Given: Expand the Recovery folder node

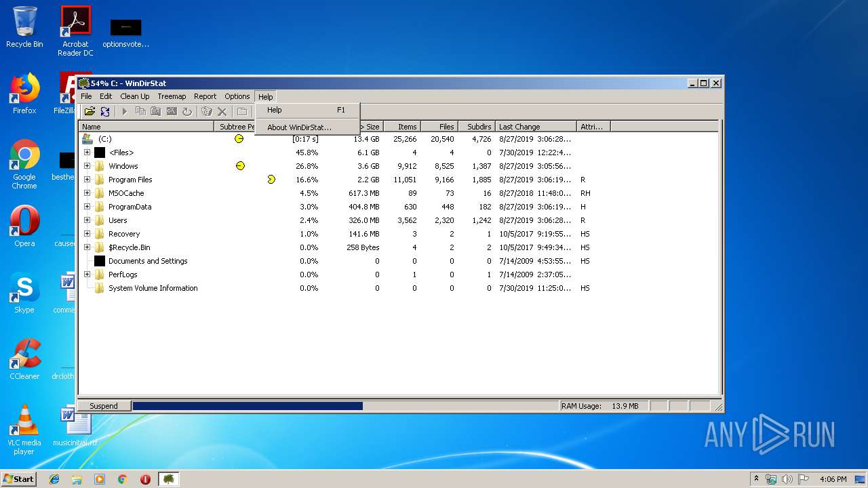Looking at the screenshot, I should (87, 234).
